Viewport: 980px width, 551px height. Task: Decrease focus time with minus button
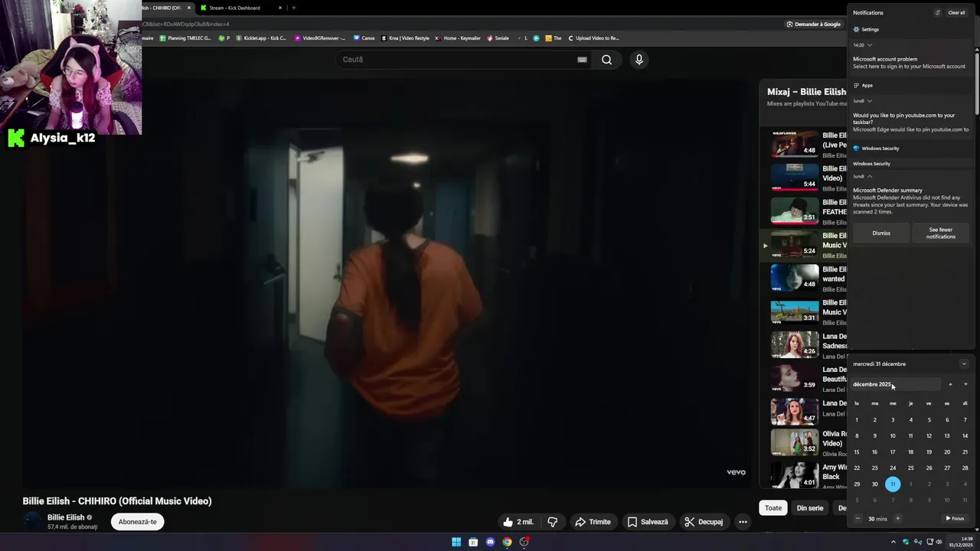[857, 518]
